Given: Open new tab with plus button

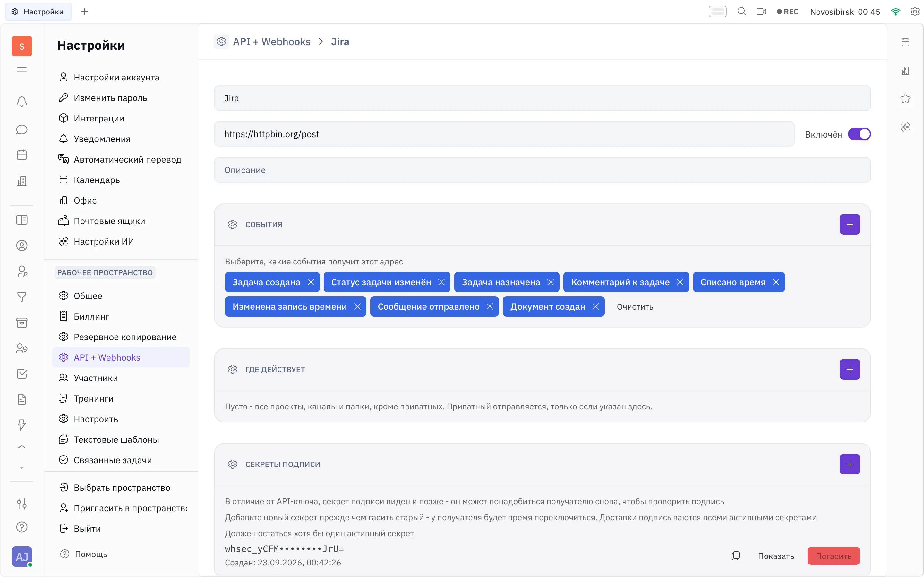Looking at the screenshot, I should pyautogui.click(x=85, y=12).
